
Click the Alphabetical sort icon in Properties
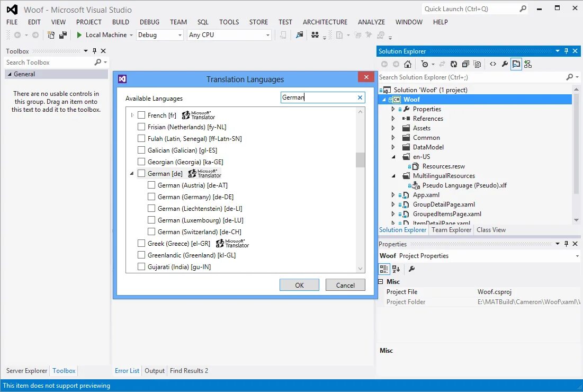point(396,269)
